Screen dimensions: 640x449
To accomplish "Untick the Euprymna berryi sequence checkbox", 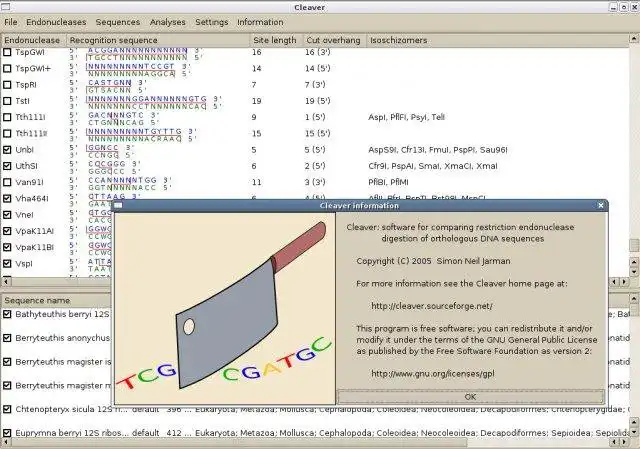I will (x=7, y=433).
